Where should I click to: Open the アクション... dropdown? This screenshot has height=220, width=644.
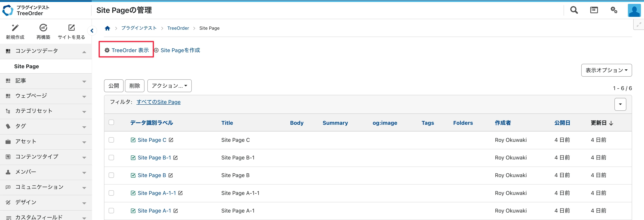tap(169, 86)
